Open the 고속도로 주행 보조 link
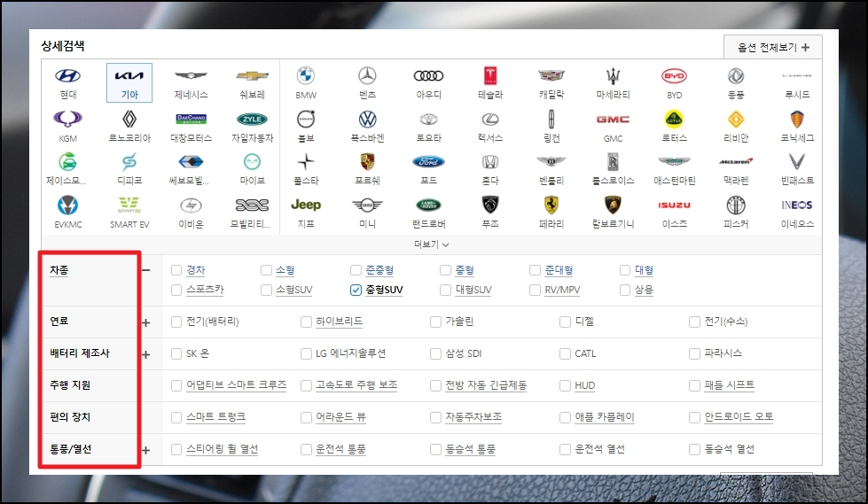This screenshot has width=868, height=504. (356, 385)
